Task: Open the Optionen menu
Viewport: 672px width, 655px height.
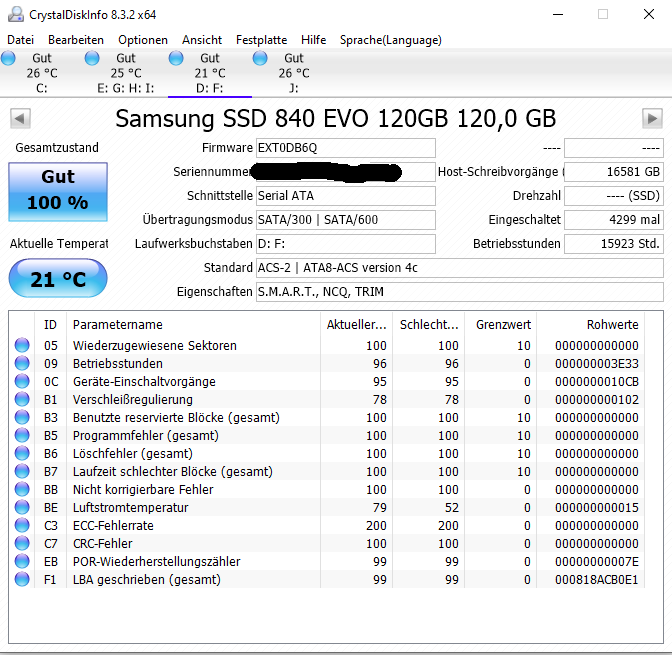Action: pos(143,40)
